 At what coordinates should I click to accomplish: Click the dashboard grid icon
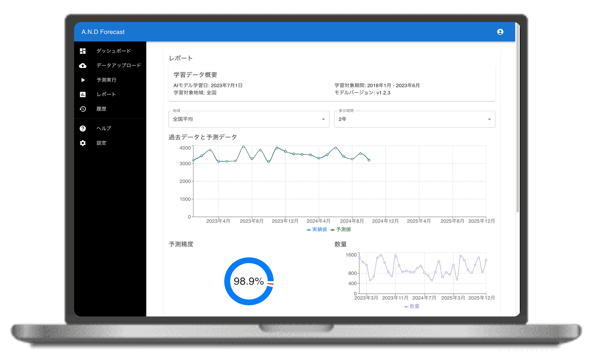pyautogui.click(x=83, y=51)
